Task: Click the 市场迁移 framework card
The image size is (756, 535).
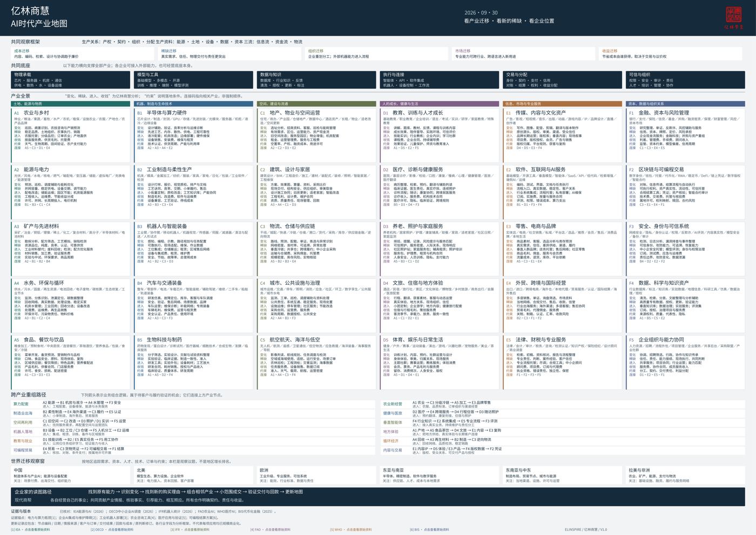Action: tap(524, 54)
